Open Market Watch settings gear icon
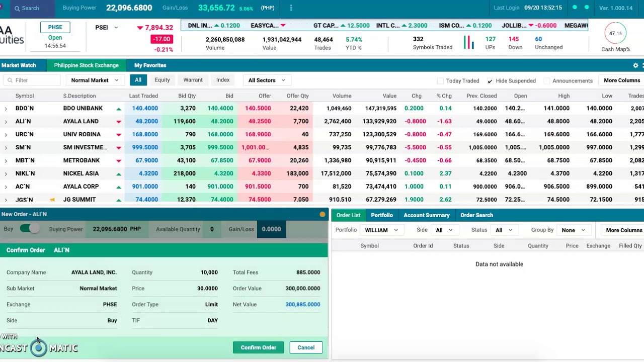This screenshot has height=362, width=644. tap(635, 65)
